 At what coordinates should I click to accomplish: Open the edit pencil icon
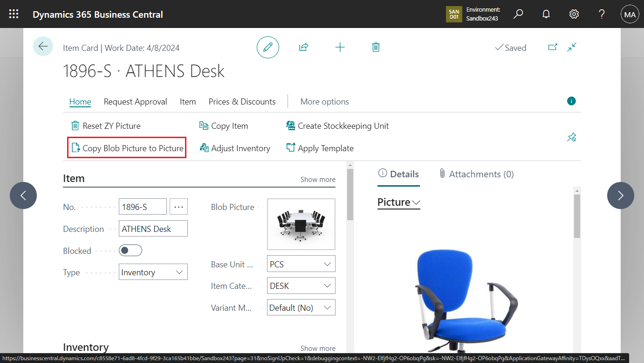click(267, 47)
